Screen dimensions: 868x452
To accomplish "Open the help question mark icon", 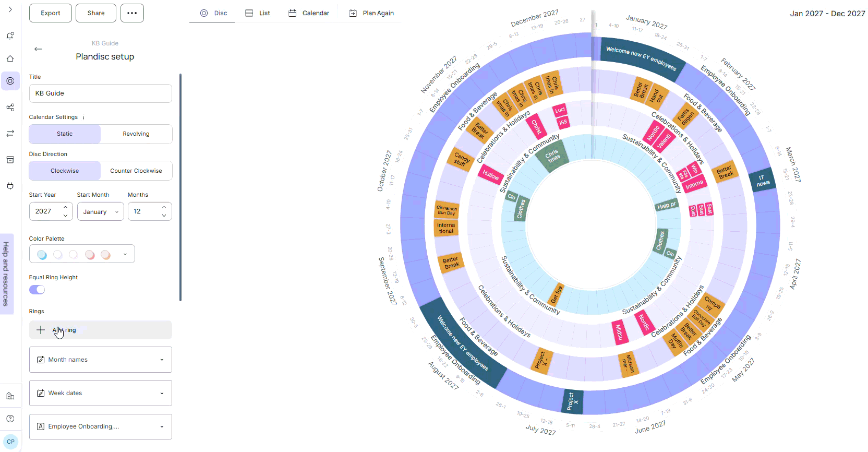I will [x=10, y=419].
